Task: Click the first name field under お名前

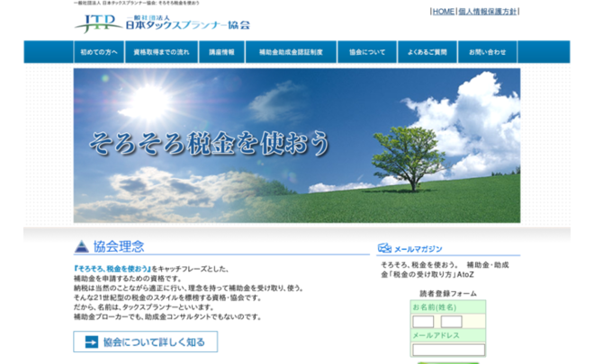Action: pyautogui.click(x=423, y=322)
